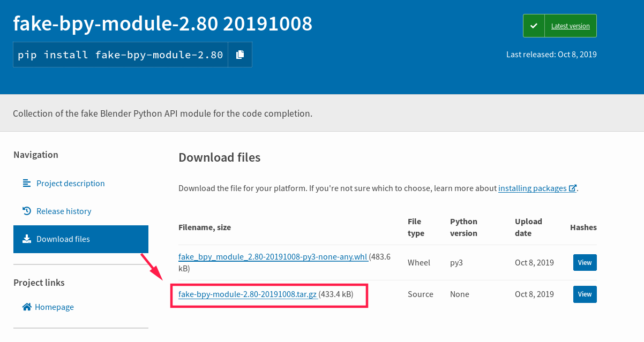The image size is (644, 342).
Task: Click the Upload date column header
Action: [528, 227]
